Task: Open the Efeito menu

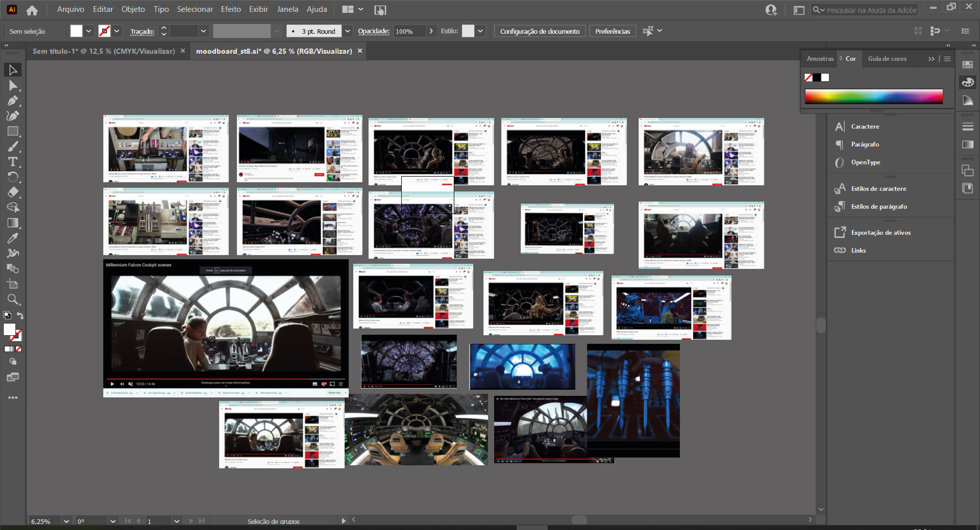Action: click(x=230, y=9)
